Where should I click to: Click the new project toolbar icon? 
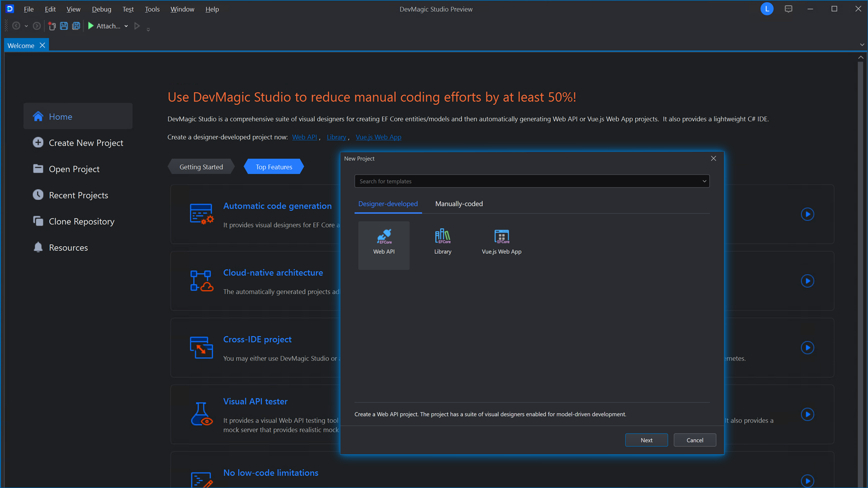[52, 26]
